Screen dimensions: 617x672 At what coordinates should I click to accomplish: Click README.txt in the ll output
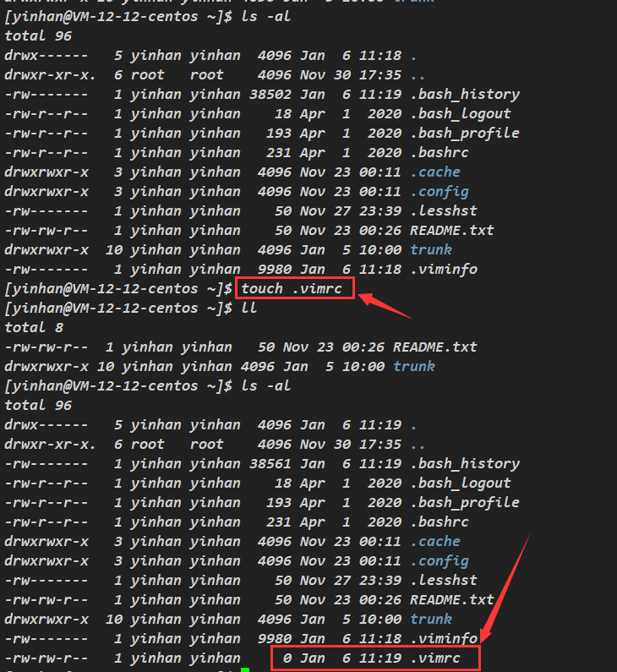(x=435, y=347)
